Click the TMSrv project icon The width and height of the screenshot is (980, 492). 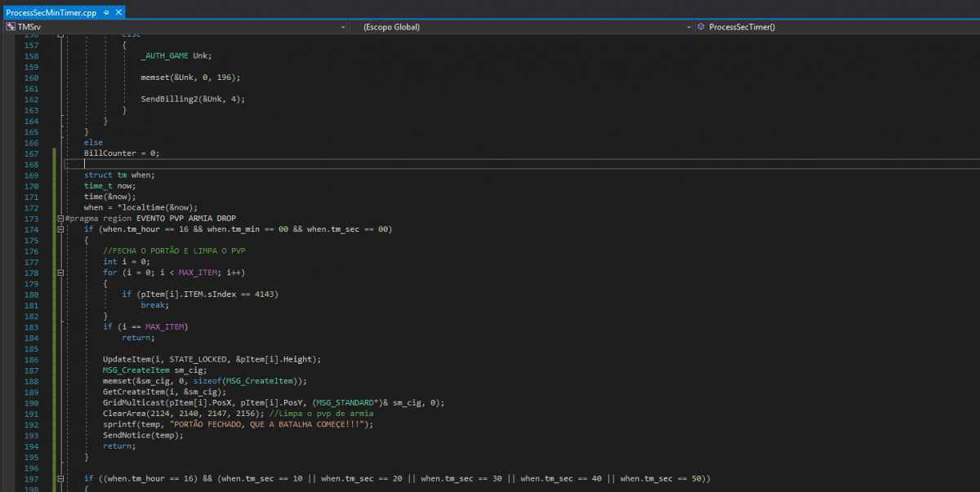(11, 27)
